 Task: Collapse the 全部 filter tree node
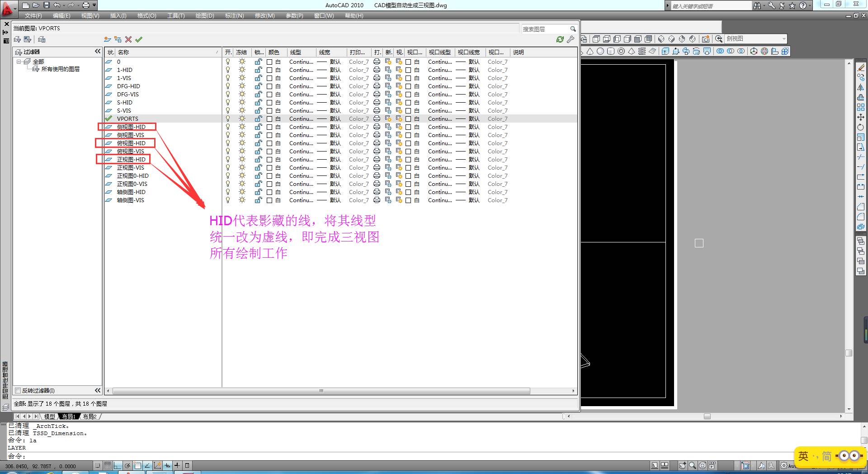point(19,62)
